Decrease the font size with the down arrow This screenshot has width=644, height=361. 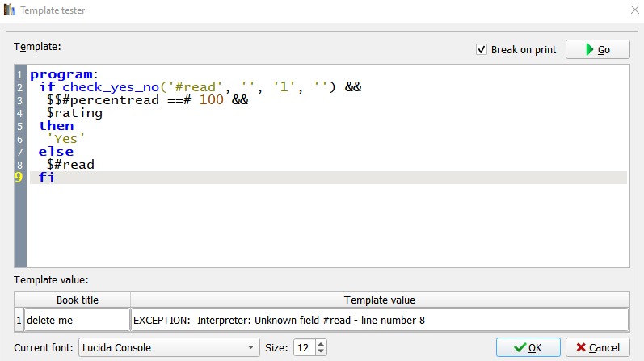pyautogui.click(x=321, y=351)
